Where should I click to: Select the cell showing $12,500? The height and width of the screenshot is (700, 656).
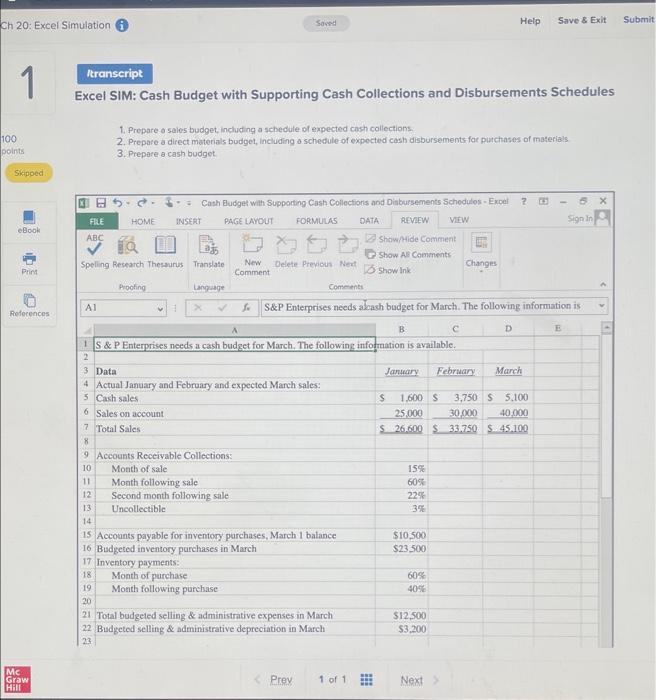coord(401,615)
